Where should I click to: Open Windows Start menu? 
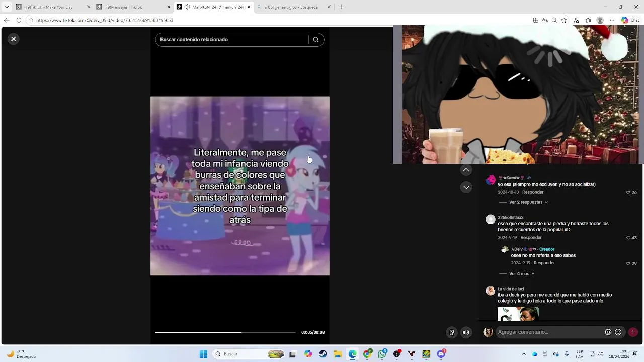click(x=203, y=354)
